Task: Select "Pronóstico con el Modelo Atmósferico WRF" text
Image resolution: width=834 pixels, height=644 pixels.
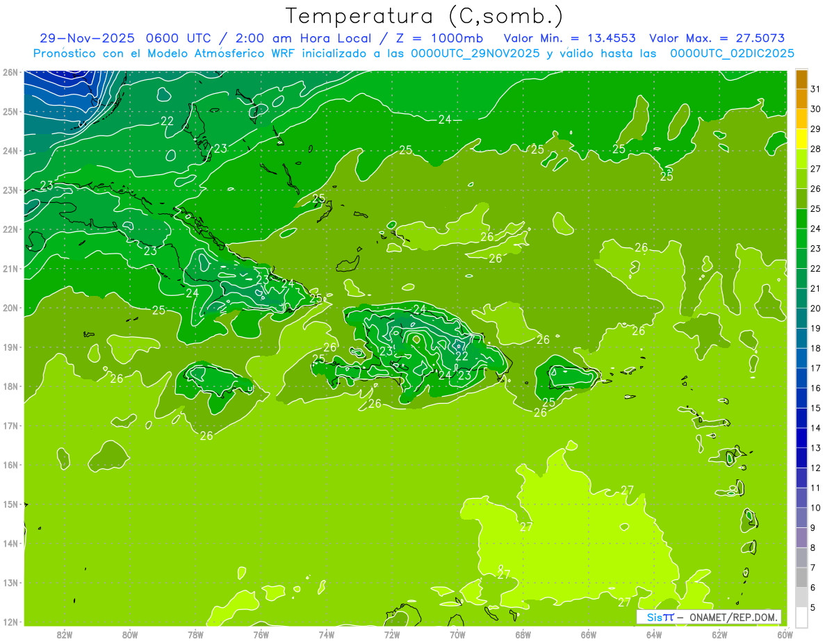Action: (163, 53)
